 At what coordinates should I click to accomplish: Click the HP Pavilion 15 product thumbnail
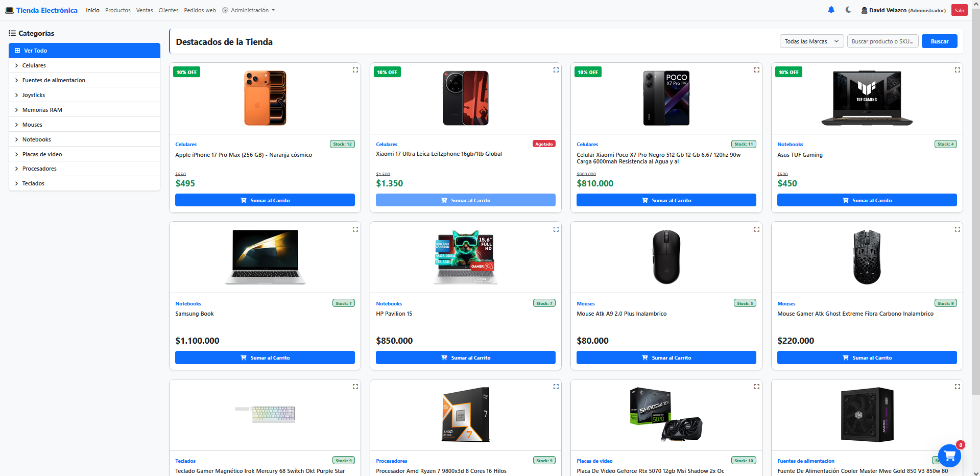466,257
